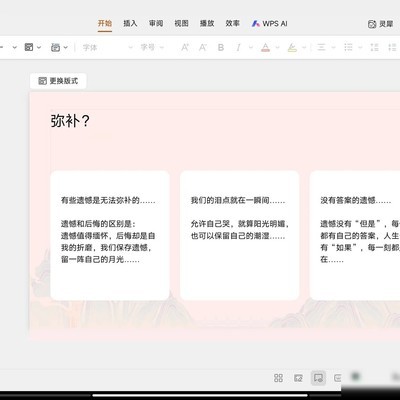Apply the yellow text highlight color

[292, 48]
